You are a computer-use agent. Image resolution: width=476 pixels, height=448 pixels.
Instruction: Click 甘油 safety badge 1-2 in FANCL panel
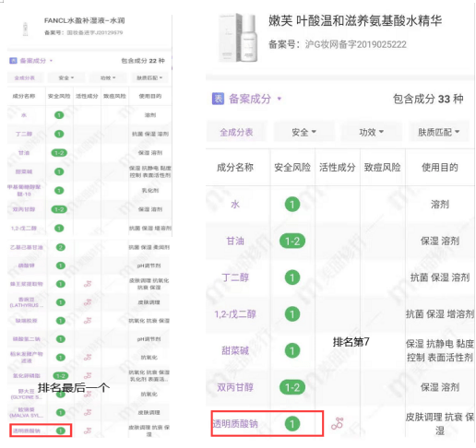pos(59,153)
